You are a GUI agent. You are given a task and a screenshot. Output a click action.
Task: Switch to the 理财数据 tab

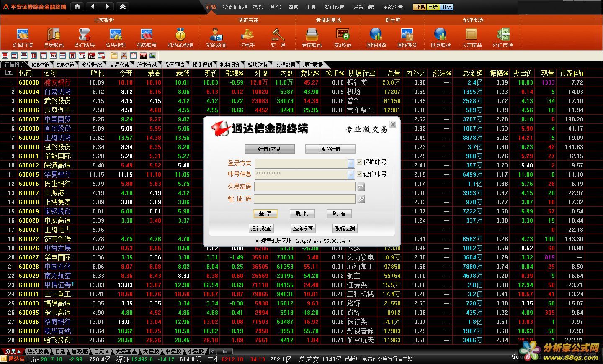(313, 64)
